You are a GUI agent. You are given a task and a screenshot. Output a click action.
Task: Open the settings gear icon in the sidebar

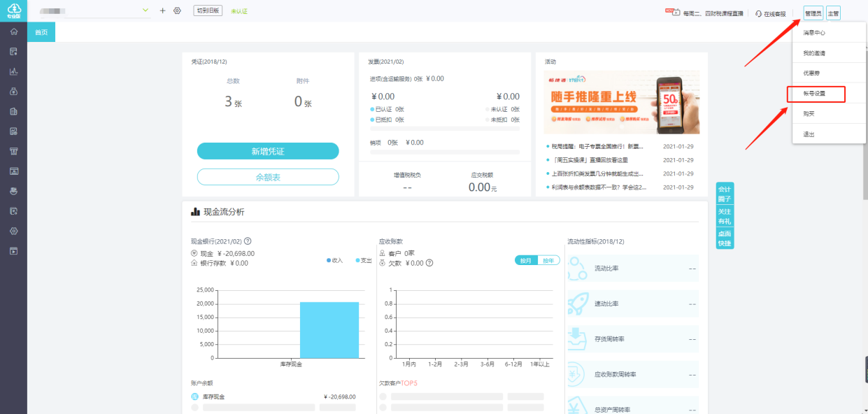(13, 231)
